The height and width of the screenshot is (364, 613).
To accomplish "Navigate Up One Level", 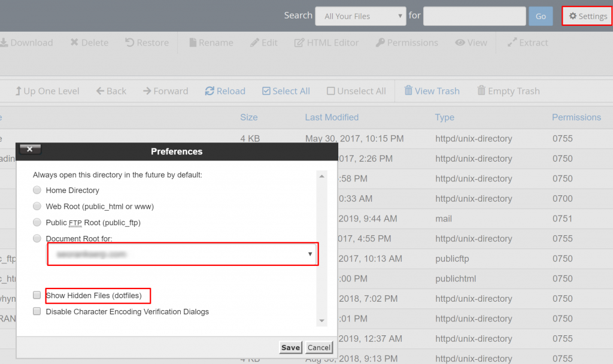I will coord(47,90).
